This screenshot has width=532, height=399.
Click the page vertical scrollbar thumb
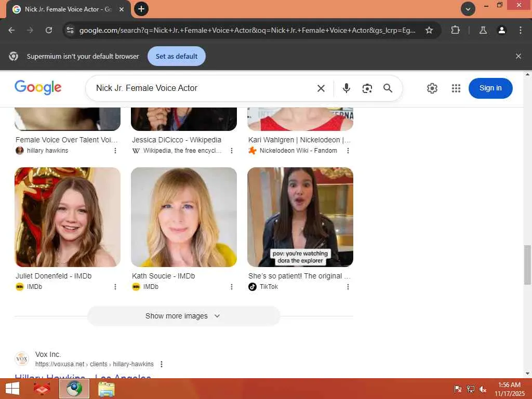[527, 264]
